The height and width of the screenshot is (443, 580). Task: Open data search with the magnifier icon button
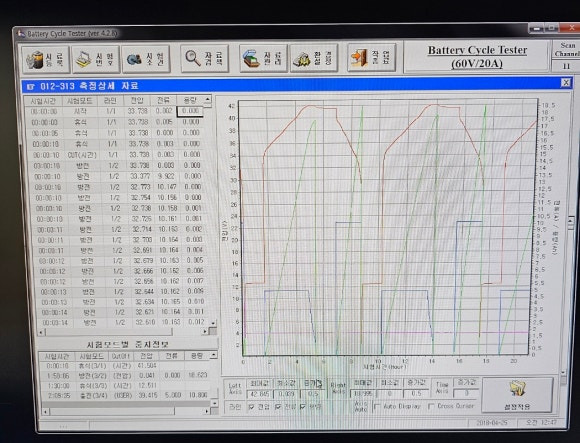(204, 58)
